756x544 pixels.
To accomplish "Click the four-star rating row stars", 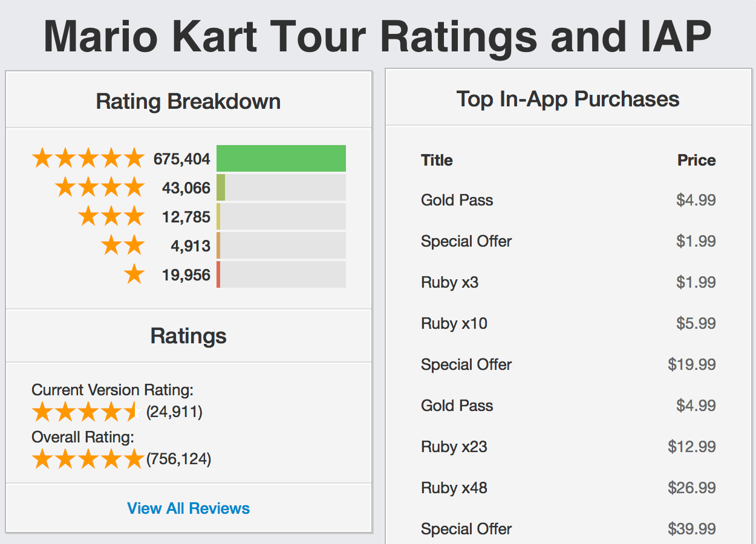I will [100, 188].
